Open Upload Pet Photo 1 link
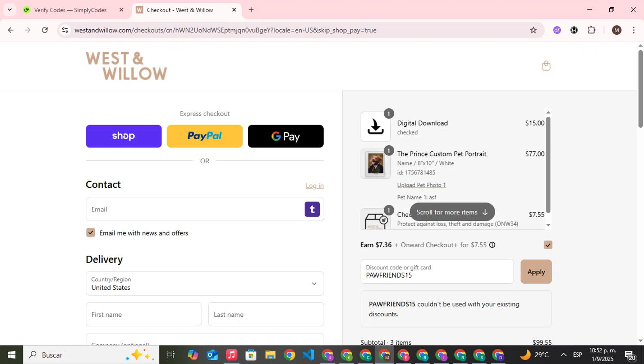The height and width of the screenshot is (364, 644). (x=422, y=185)
